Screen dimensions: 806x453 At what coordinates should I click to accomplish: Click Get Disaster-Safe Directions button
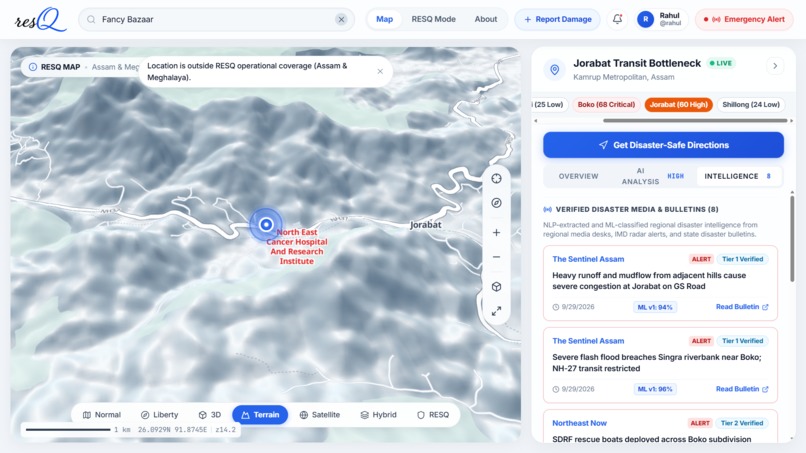(x=663, y=145)
